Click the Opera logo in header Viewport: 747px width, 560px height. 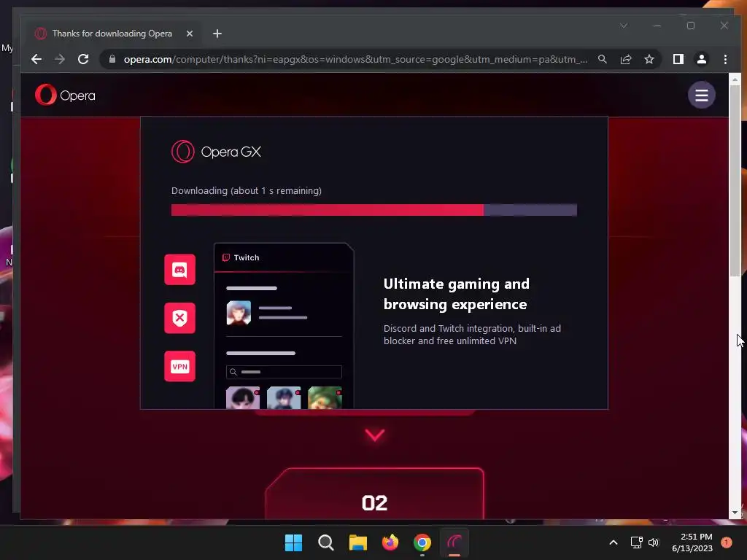[65, 95]
